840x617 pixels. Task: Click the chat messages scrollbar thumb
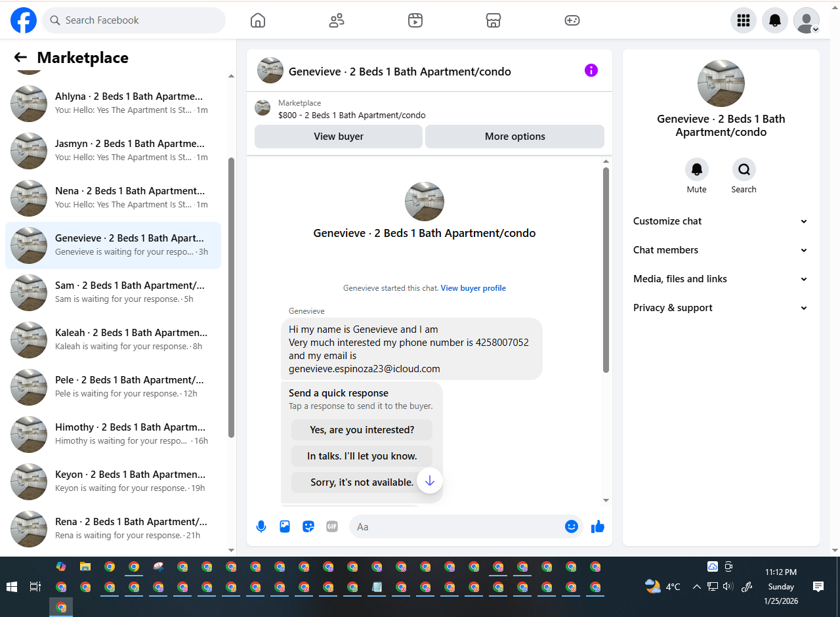click(x=606, y=270)
